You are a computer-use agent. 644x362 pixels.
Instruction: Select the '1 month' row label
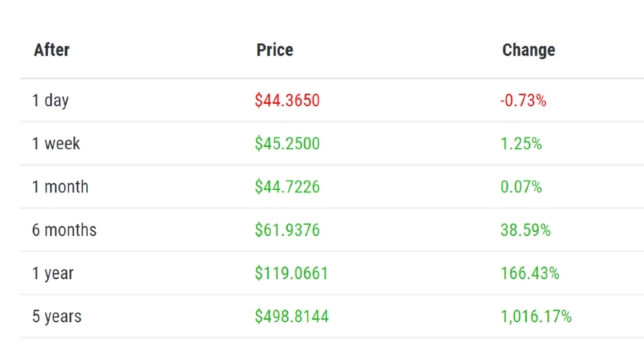[x=60, y=187]
